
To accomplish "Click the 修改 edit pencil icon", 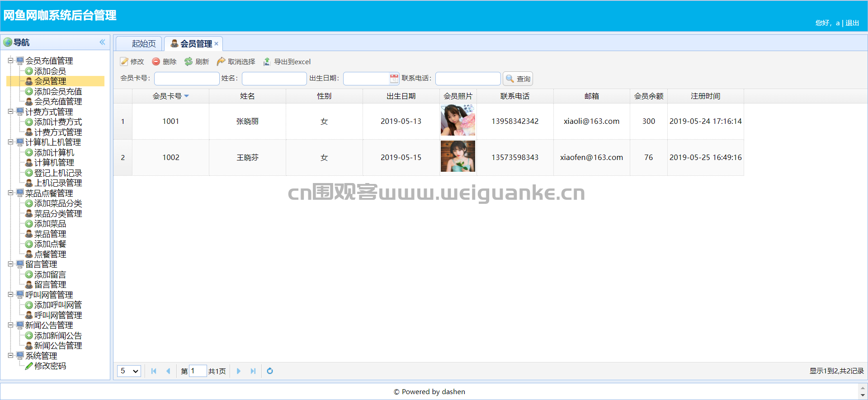I will (x=124, y=61).
